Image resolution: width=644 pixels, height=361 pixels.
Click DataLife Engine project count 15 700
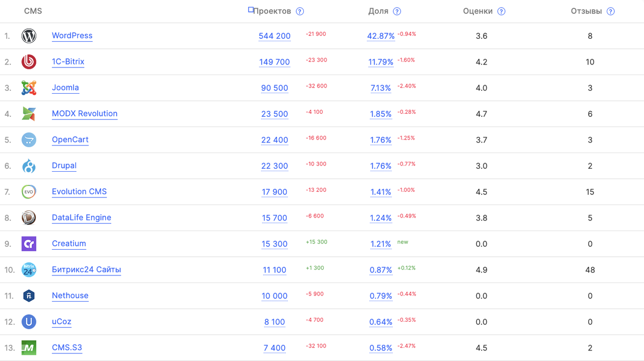coord(275,218)
